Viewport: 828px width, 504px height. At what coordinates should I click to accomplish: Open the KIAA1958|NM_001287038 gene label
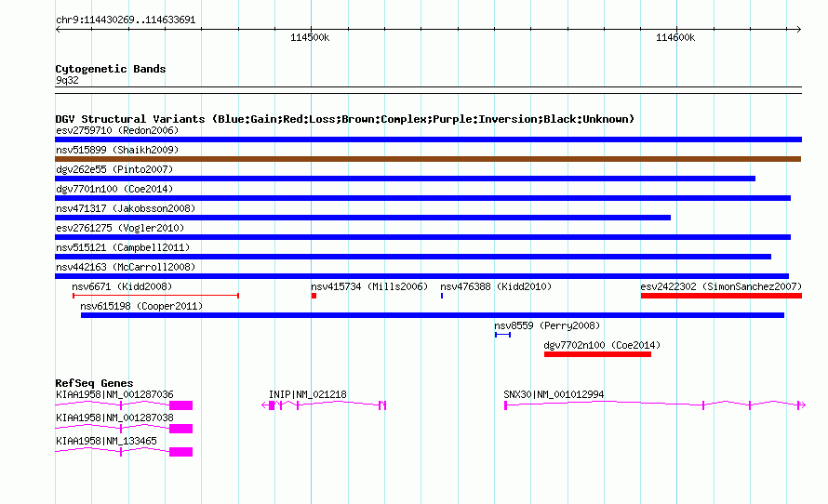pyautogui.click(x=114, y=418)
